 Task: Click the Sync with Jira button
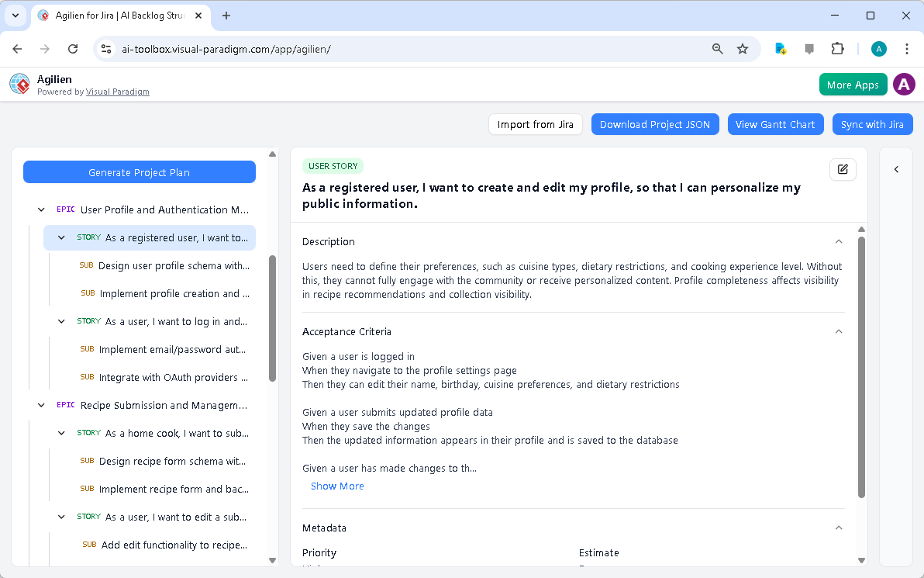pyautogui.click(x=872, y=124)
